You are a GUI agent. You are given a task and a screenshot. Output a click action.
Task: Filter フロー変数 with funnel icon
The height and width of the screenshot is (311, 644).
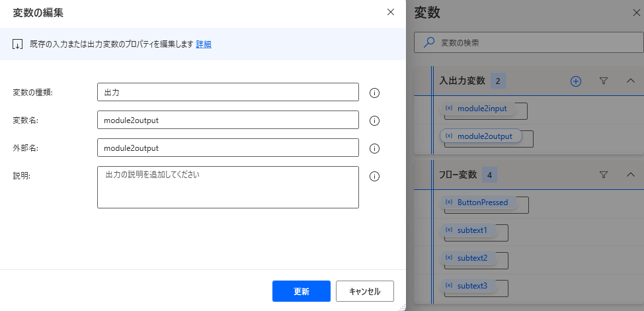[604, 175]
